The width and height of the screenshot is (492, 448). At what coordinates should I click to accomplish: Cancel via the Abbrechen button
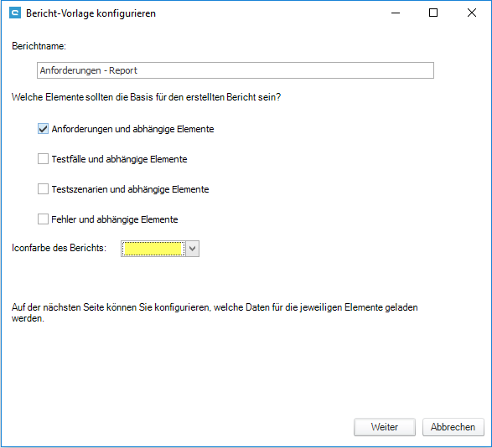click(453, 427)
